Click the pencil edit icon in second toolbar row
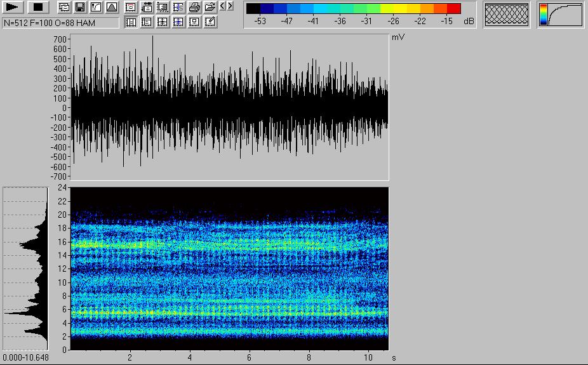The width and height of the screenshot is (588, 365). (x=210, y=22)
